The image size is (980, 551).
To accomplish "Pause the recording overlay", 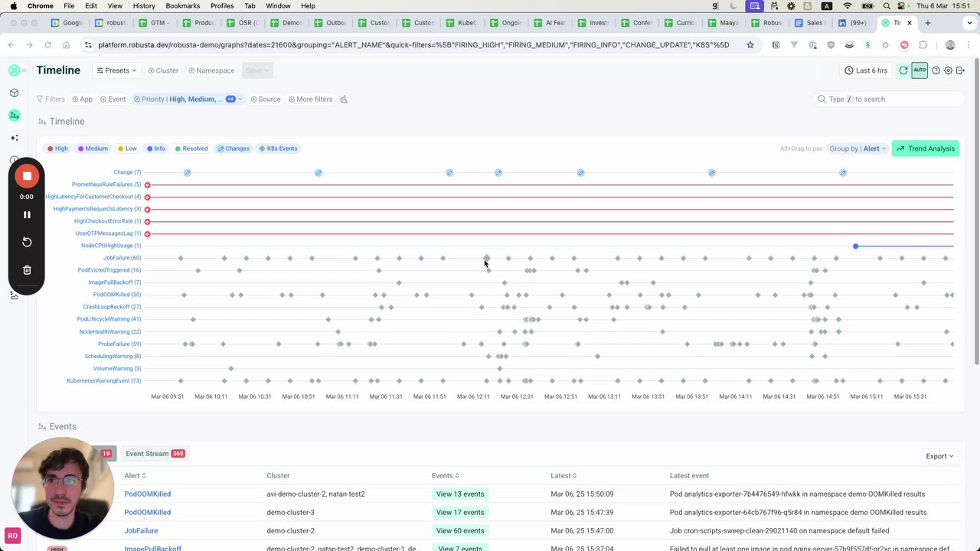I will 27,215.
